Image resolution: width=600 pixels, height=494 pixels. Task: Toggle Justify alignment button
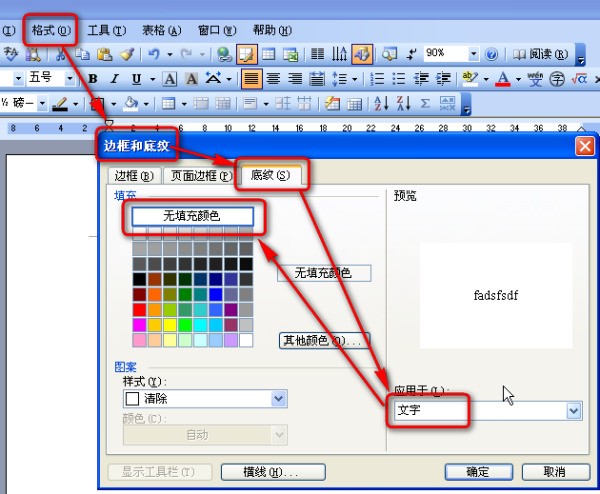tap(251, 79)
